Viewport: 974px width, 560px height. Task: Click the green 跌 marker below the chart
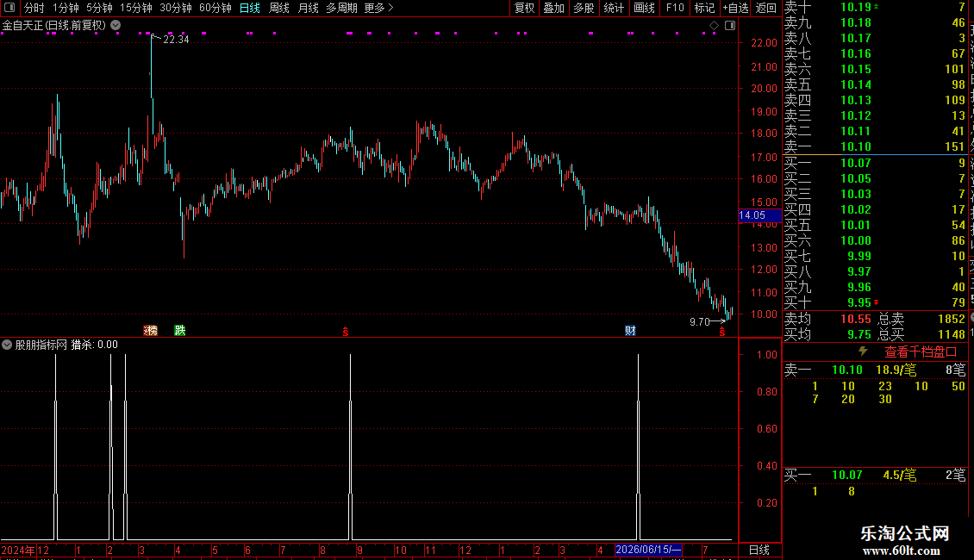[180, 330]
